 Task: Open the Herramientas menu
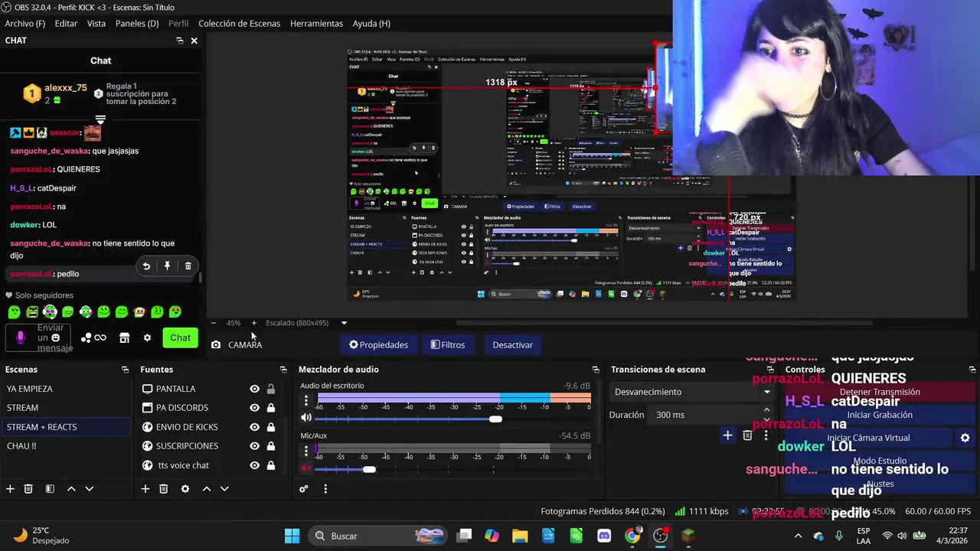pos(316,24)
